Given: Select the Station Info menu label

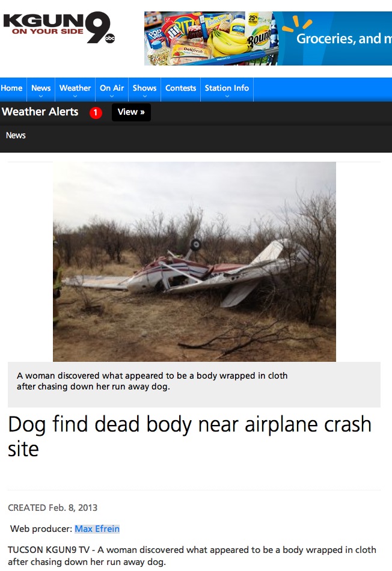Looking at the screenshot, I should (227, 88).
